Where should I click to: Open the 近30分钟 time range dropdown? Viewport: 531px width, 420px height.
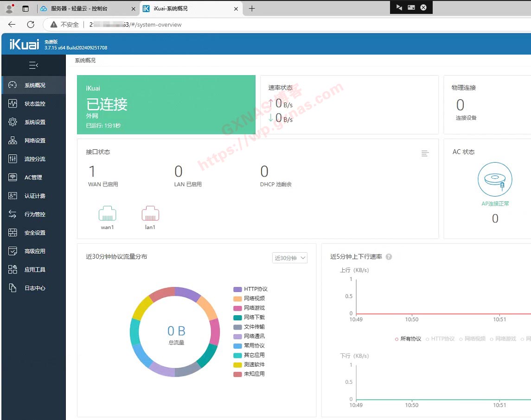(289, 258)
